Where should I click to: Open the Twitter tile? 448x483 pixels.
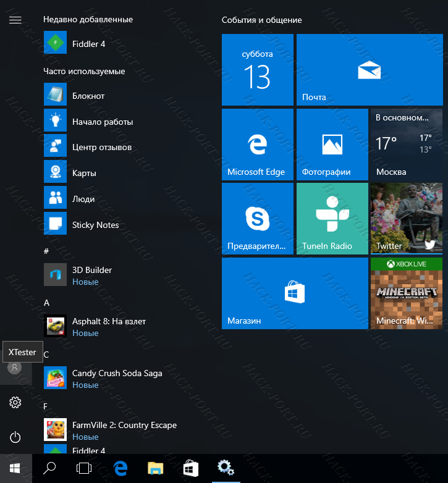(407, 219)
